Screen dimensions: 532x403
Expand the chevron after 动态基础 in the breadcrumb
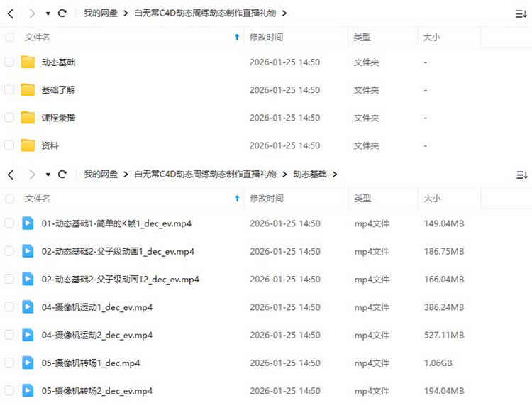[334, 175]
